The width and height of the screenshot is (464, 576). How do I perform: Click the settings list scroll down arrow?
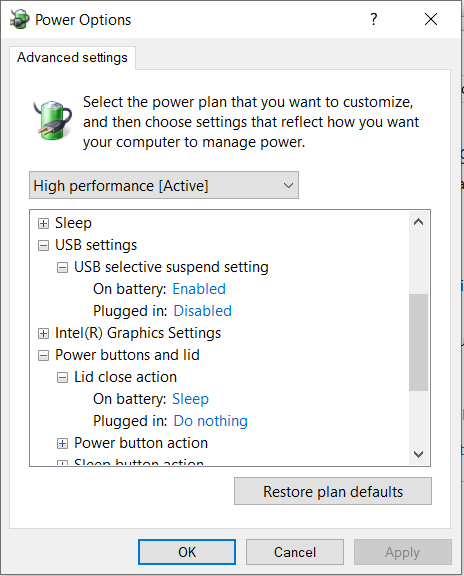[418, 454]
